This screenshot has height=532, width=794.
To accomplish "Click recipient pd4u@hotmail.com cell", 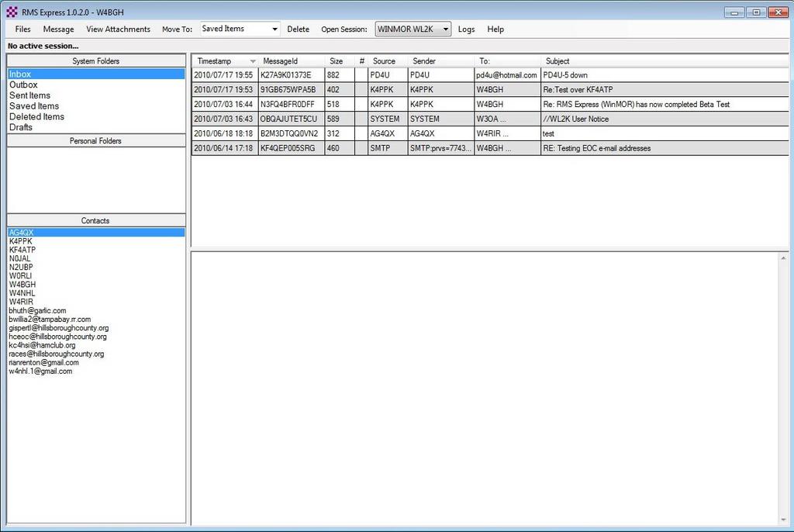I will point(507,75).
